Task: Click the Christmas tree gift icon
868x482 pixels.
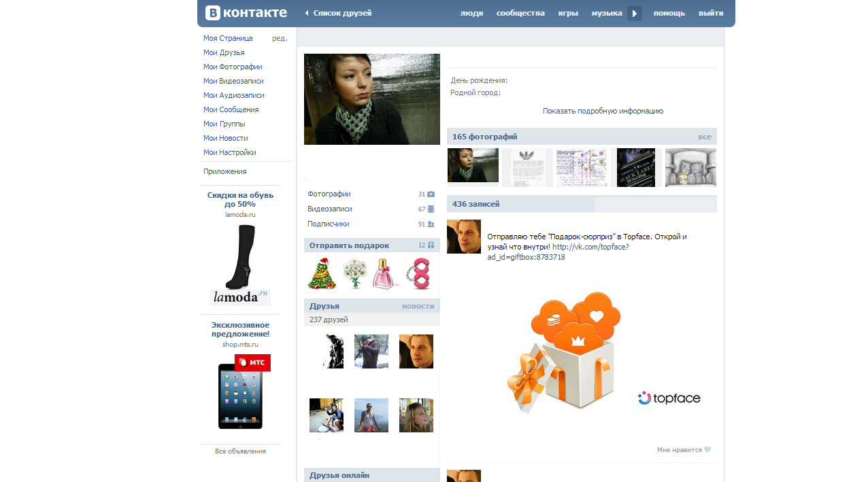Action: pos(322,273)
